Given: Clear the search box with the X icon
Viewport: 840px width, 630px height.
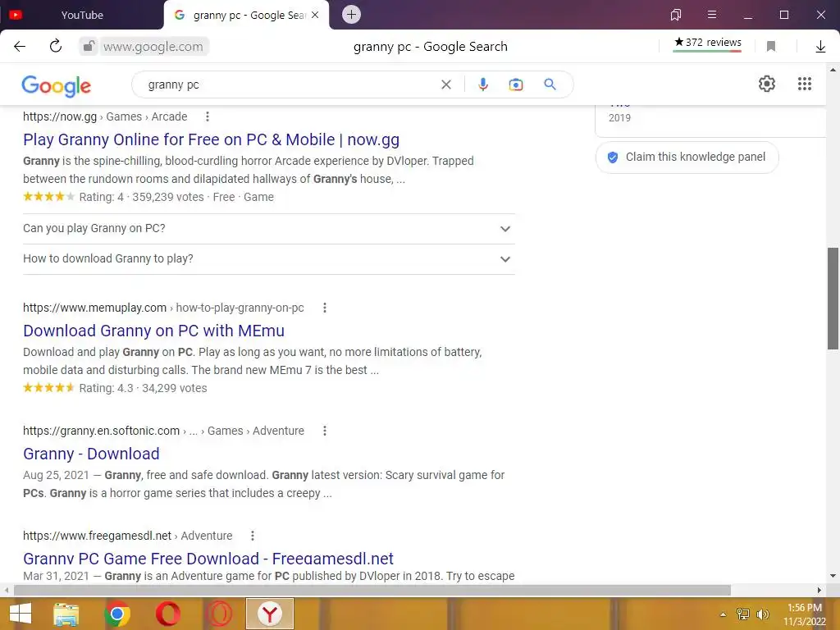Looking at the screenshot, I should tap(446, 84).
